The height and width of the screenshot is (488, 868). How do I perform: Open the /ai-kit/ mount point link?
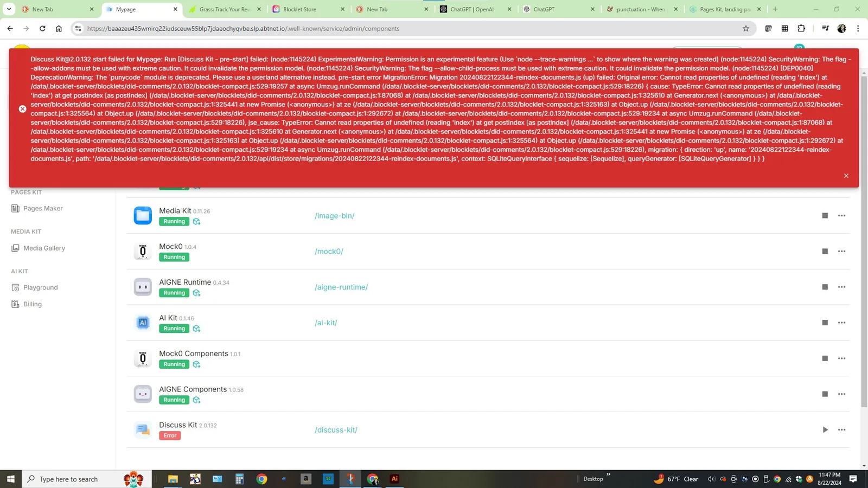tap(325, 323)
